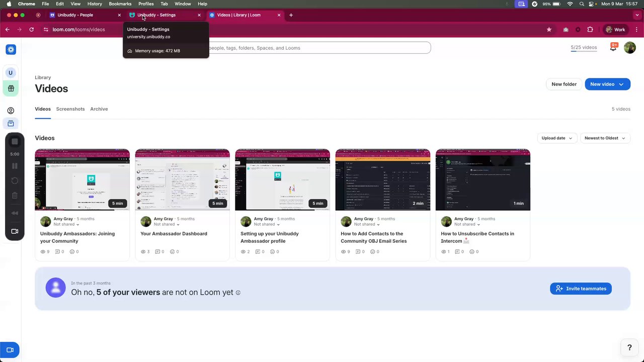The width and height of the screenshot is (644, 362).
Task: Expand the New video dropdown arrow
Action: 621,84
